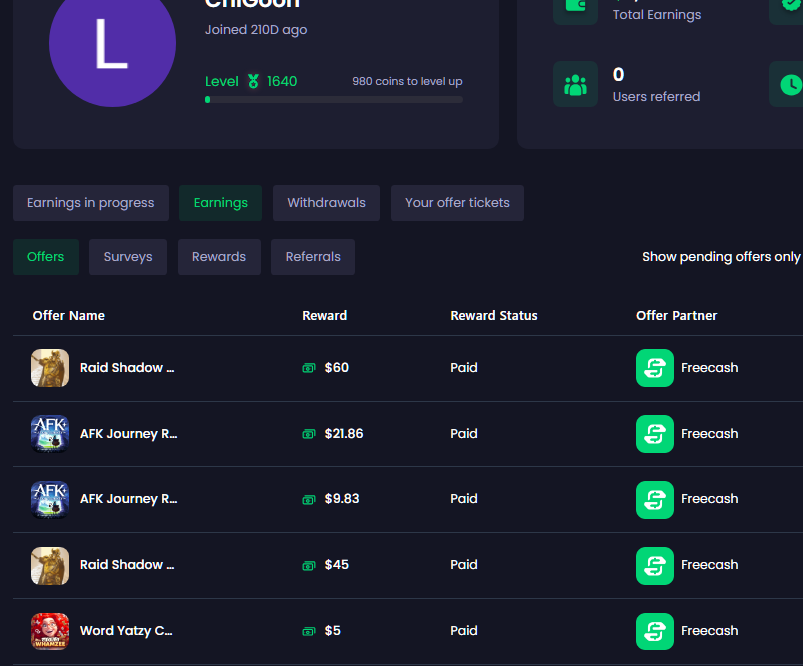Screen dimensions: 803x666
Task: Click the Offer Name column header
Action: 69,316
